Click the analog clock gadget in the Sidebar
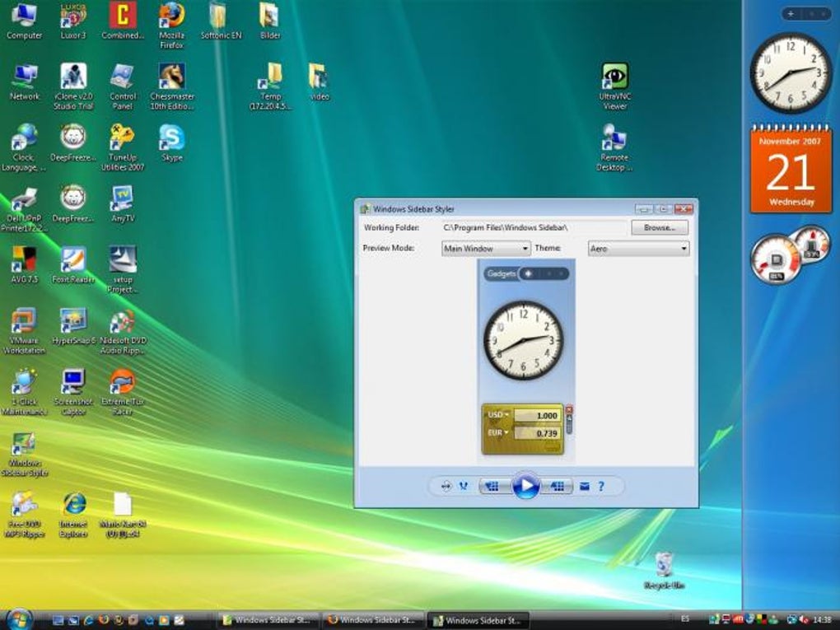 (x=791, y=73)
